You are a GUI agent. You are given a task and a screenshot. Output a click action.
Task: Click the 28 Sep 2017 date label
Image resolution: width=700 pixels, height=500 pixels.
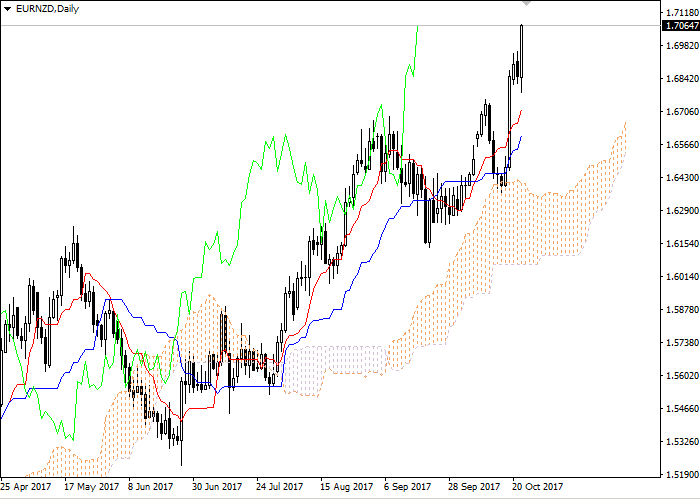[x=474, y=487]
